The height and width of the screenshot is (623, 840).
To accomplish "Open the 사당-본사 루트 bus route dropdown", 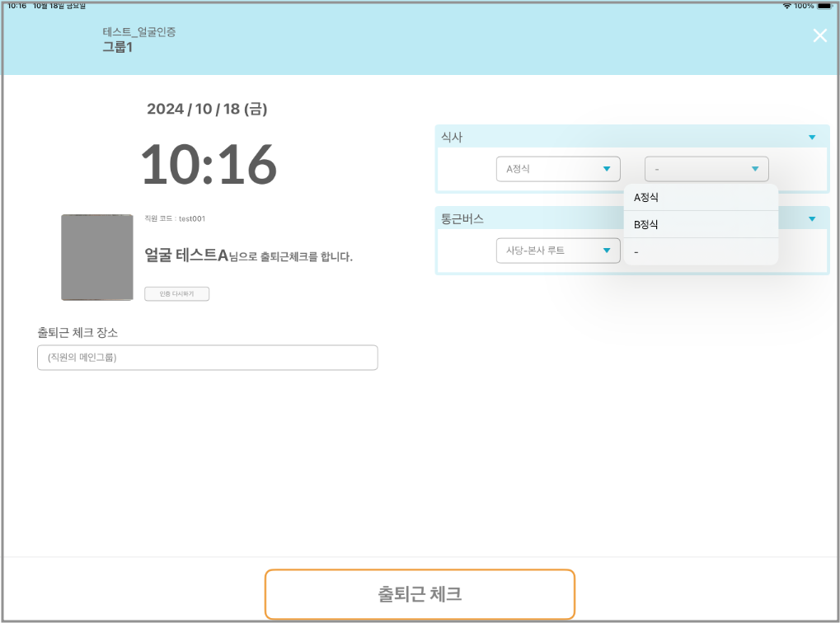I will coord(557,251).
